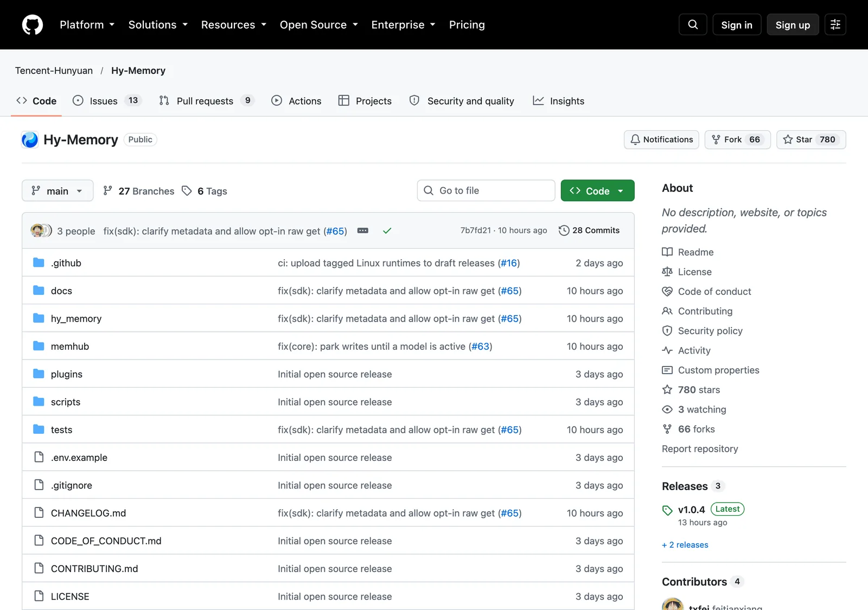868x610 pixels.
Task: Switch to the Issues tab
Action: [107, 101]
